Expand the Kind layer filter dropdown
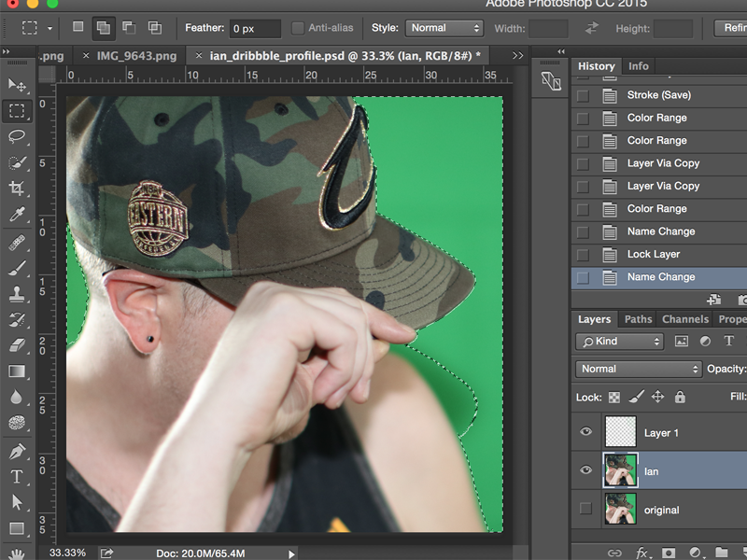 [x=619, y=342]
